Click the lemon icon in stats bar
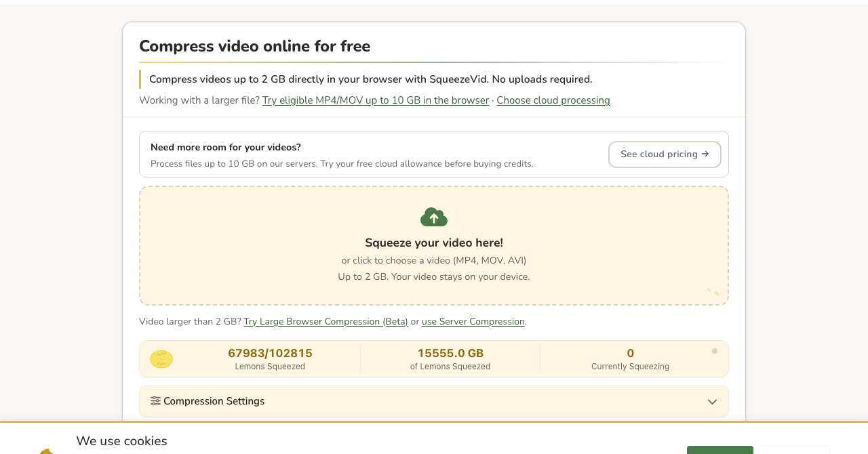The height and width of the screenshot is (454, 868). point(161,359)
